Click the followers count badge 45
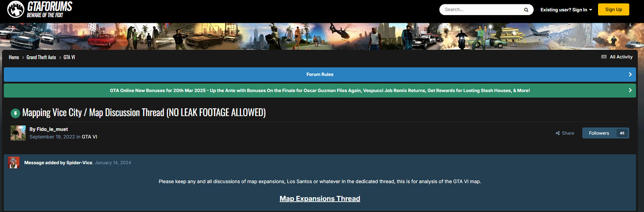This screenshot has height=212, width=644. [x=622, y=133]
